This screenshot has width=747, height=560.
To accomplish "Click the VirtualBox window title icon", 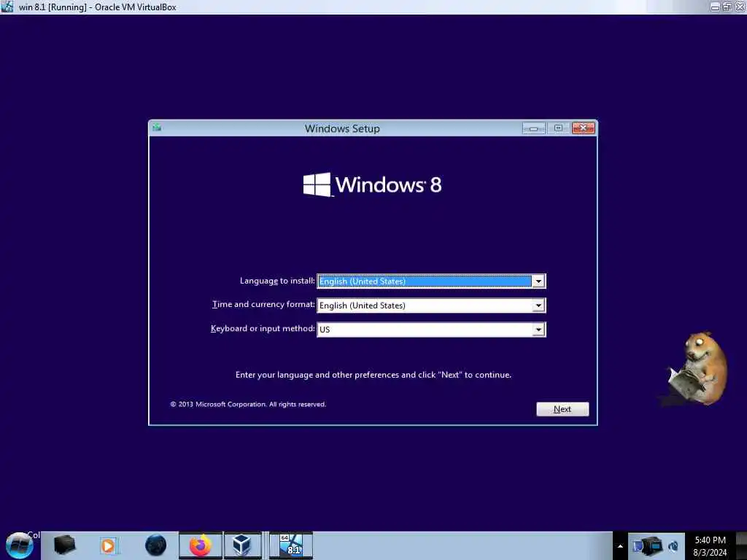I will pyautogui.click(x=7, y=7).
